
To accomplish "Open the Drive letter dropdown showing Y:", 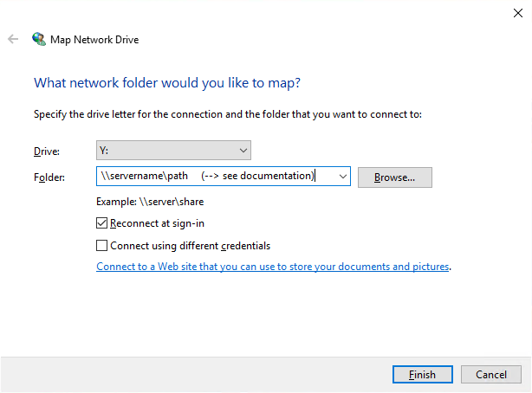I will click(173, 151).
